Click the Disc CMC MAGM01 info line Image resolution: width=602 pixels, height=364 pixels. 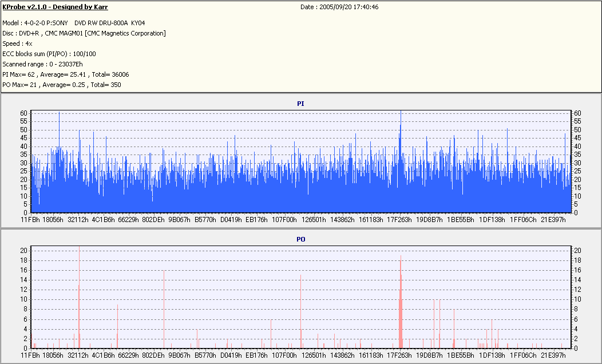84,33
